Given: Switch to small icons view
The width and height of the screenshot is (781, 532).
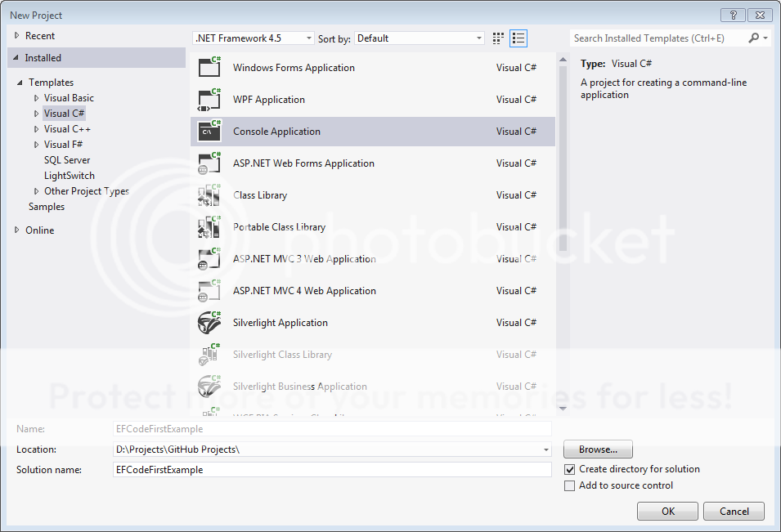Looking at the screenshot, I should point(497,38).
